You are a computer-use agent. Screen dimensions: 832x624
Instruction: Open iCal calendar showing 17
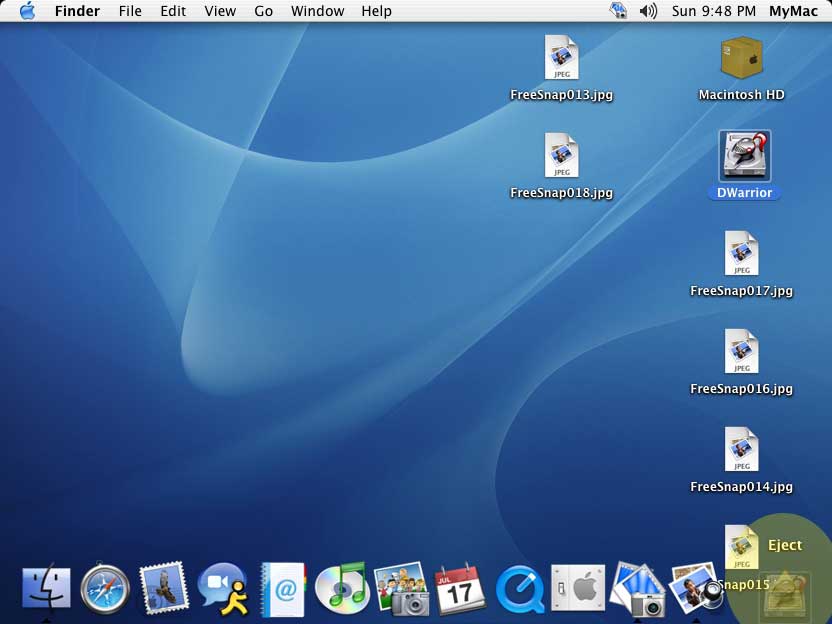tap(460, 589)
